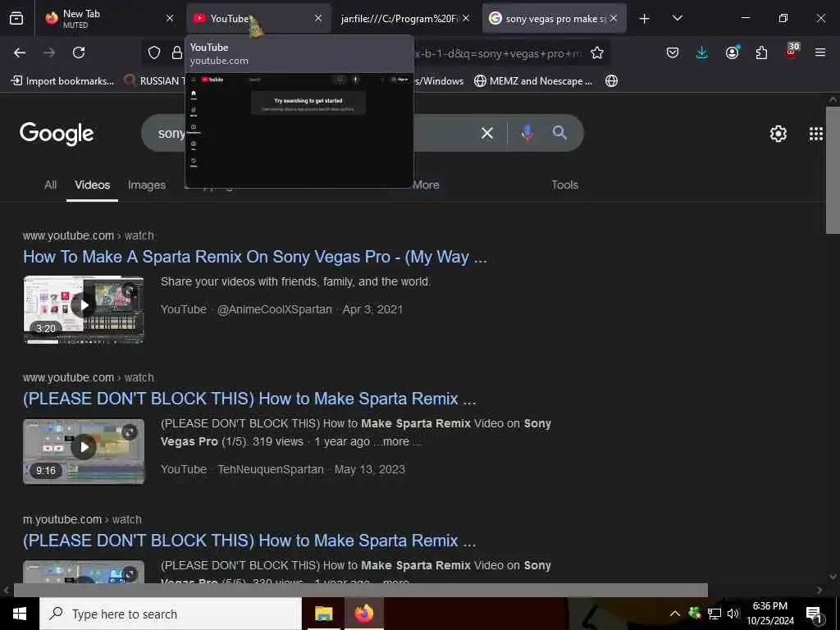The image size is (840, 630).
Task: Click the extension icon with 30 badge
Action: coord(792,52)
